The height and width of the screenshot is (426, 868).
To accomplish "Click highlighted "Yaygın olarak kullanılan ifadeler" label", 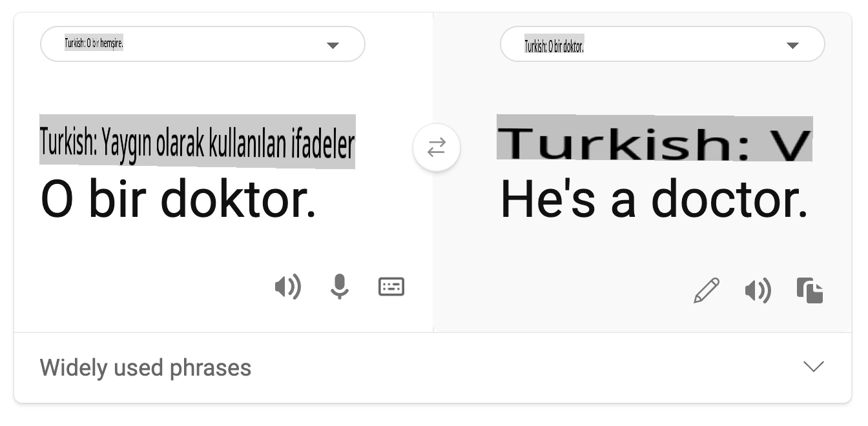I will coord(197,142).
